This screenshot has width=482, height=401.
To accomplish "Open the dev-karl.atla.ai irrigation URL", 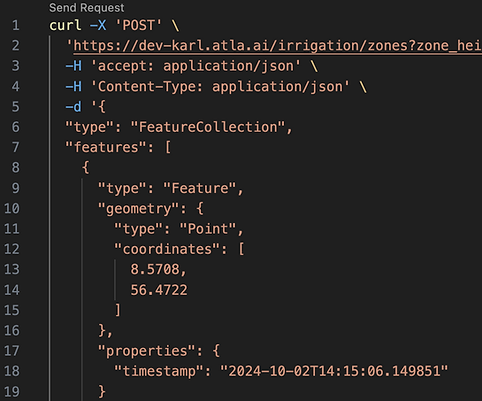I will (277, 46).
